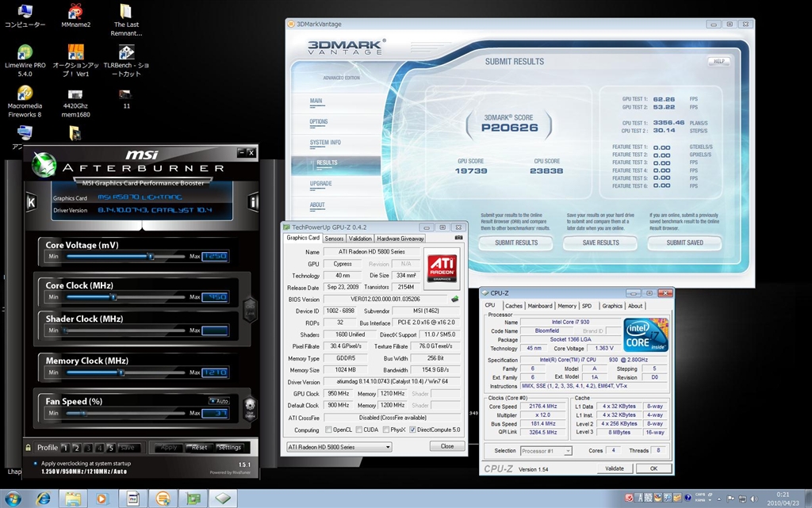Click the GPU-Z screenshot camera icon

tap(458, 238)
